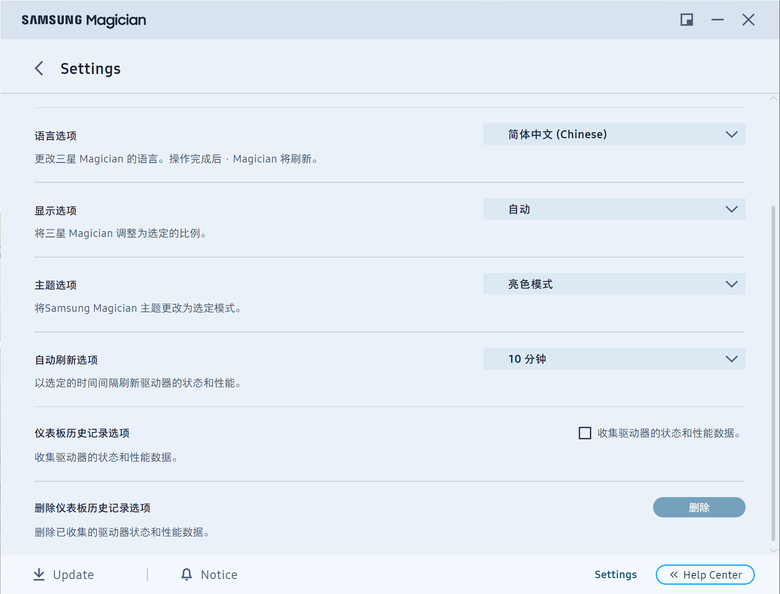Click the auto refresh dropdown chevron
This screenshot has width=780, height=594.
point(731,359)
